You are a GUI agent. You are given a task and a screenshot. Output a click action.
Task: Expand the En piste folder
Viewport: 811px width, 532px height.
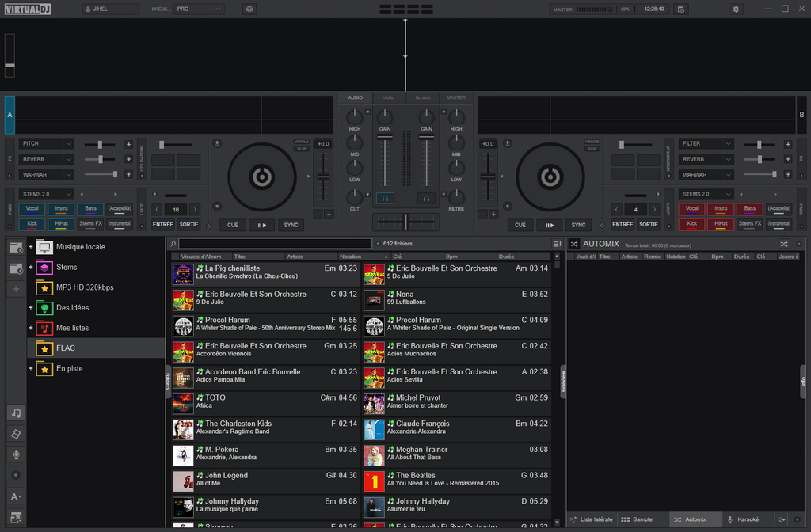tap(31, 369)
